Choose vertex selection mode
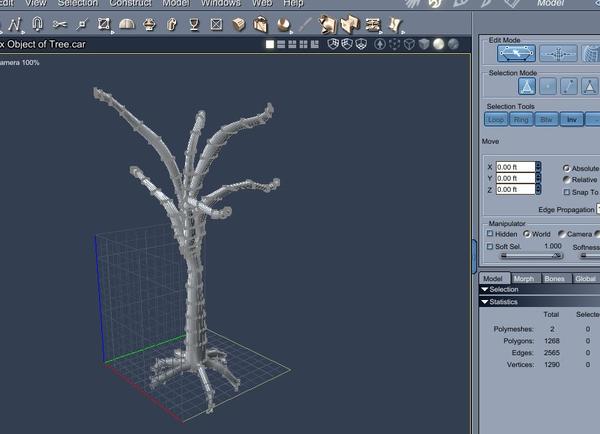The height and width of the screenshot is (434, 600). click(547, 87)
